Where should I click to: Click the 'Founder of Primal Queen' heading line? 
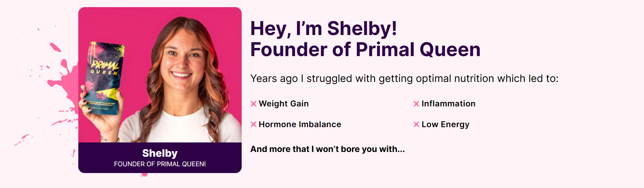click(x=365, y=50)
